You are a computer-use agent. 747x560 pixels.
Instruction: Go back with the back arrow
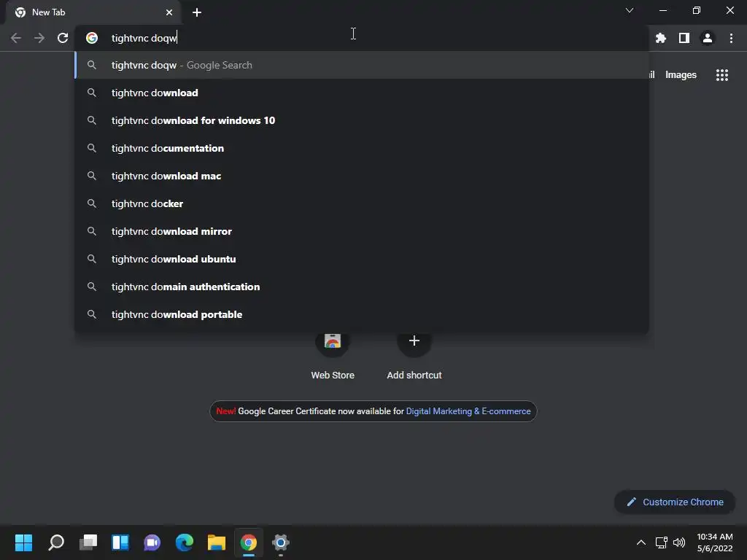pyautogui.click(x=16, y=38)
